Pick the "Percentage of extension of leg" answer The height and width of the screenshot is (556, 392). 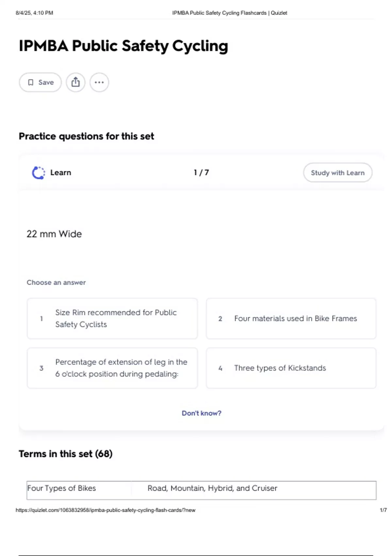[x=112, y=368]
